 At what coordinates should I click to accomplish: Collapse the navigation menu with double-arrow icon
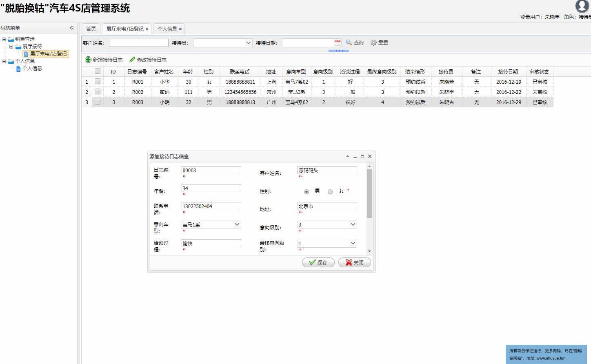pyautogui.click(x=71, y=28)
